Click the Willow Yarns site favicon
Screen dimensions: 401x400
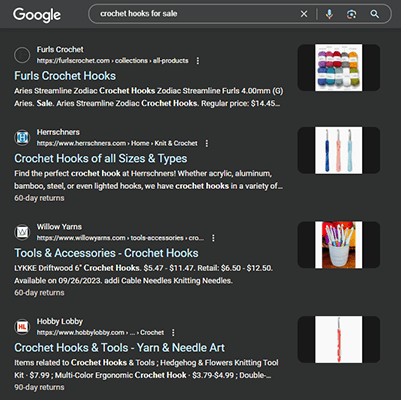click(22, 232)
